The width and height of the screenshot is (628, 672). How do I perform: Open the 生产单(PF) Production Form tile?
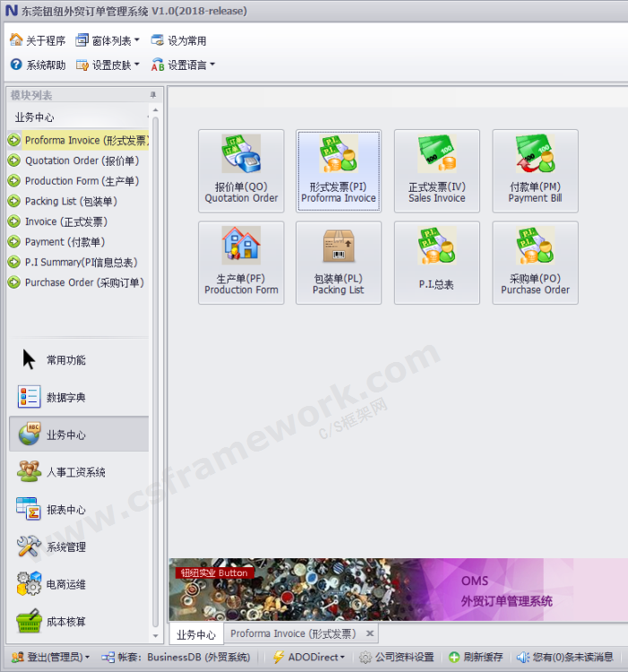241,262
